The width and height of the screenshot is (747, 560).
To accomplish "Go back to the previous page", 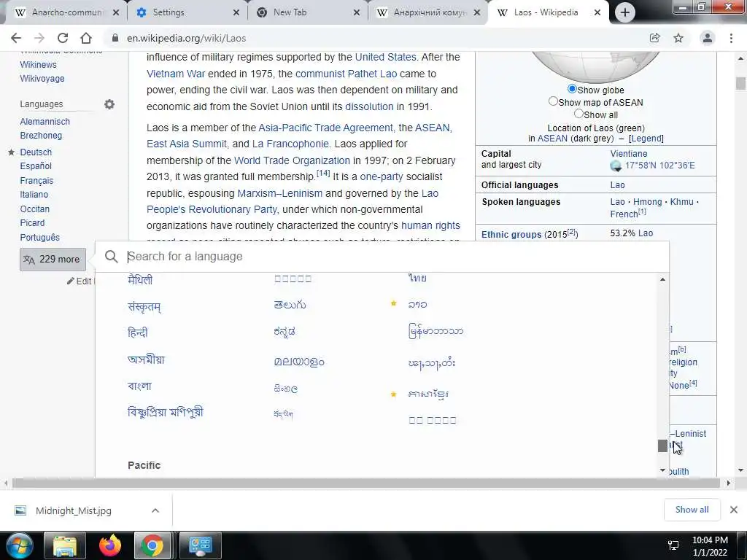I will click(16, 38).
